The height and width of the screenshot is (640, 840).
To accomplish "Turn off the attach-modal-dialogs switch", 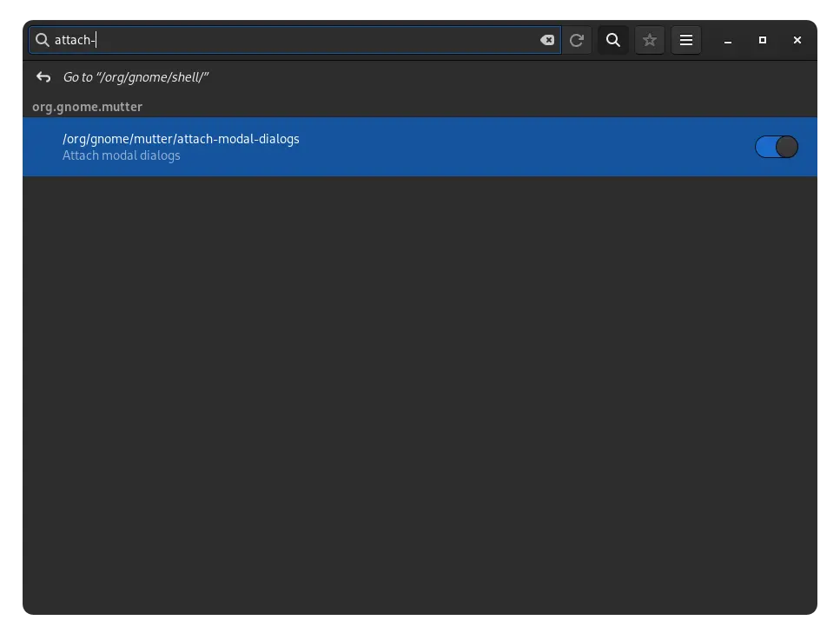I will (776, 147).
